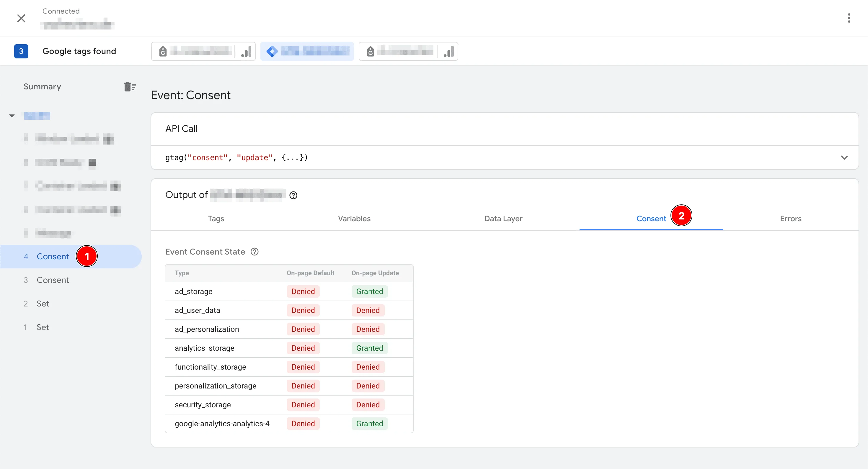Viewport: 868px width, 469px height.
Task: Click help icon beside Event Consent State
Action: coord(254,252)
